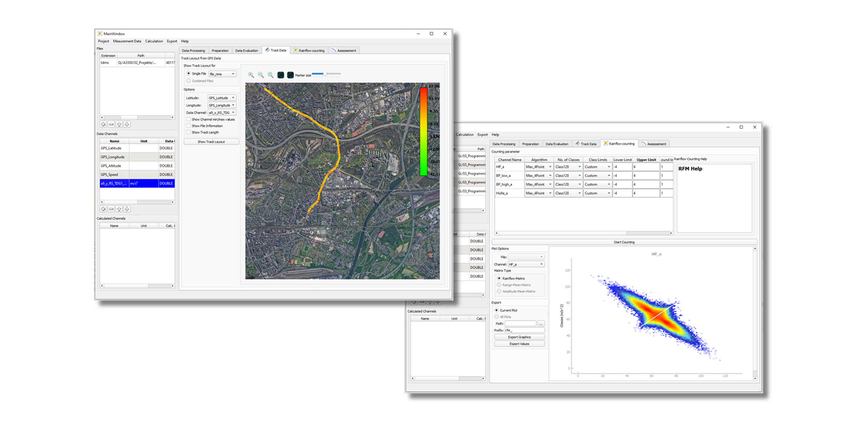Viewport: 868px width, 432px height.
Task: Click move-down arrow under Data Channels table
Action: click(127, 209)
